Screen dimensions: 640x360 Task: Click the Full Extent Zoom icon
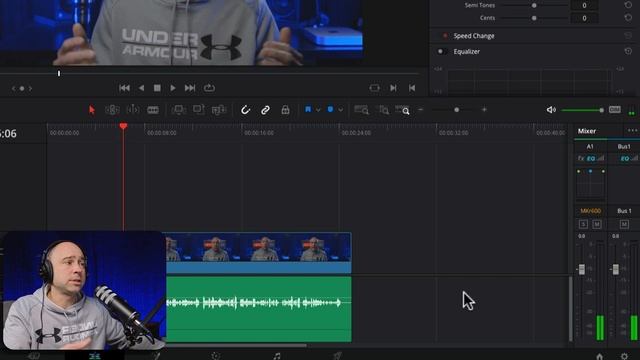(361, 110)
